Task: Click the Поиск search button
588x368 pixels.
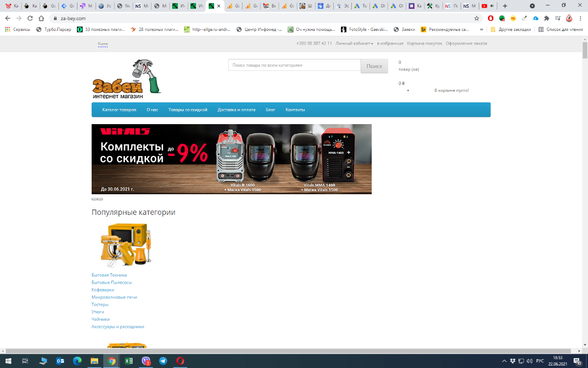Action: [x=374, y=66]
